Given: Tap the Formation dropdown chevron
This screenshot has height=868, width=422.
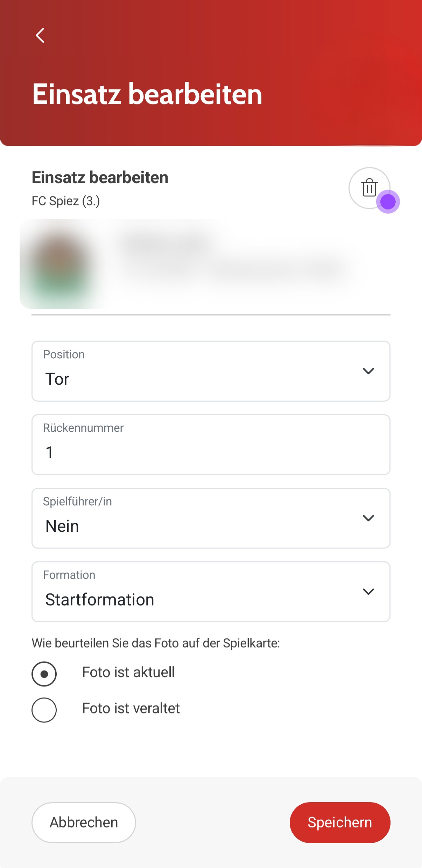Looking at the screenshot, I should pos(368,592).
